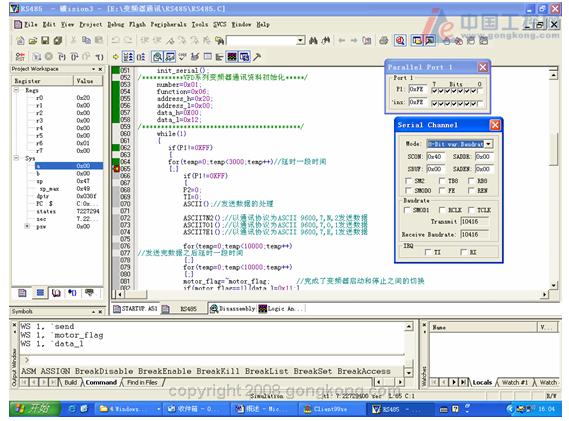Click the Transmit baudrate field
The width and height of the screenshot is (569, 421).
tap(475, 221)
